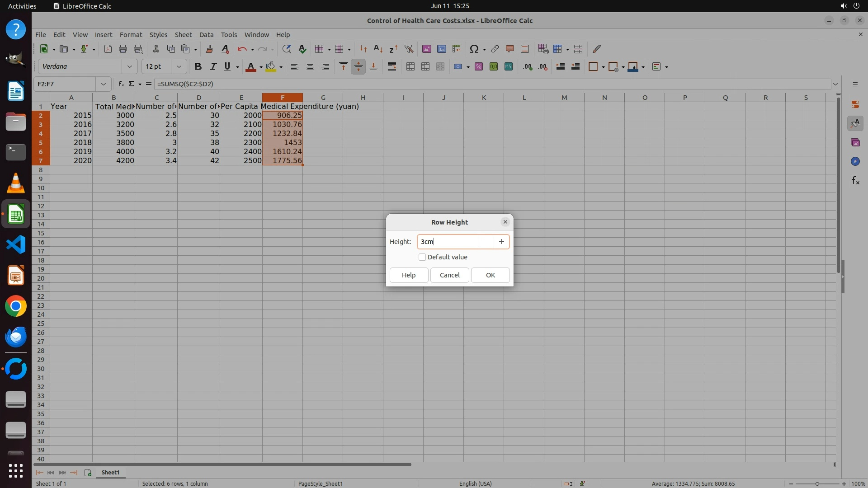Open the Navigator sidebar icon
Screen dimensions: 868x488
855,161
